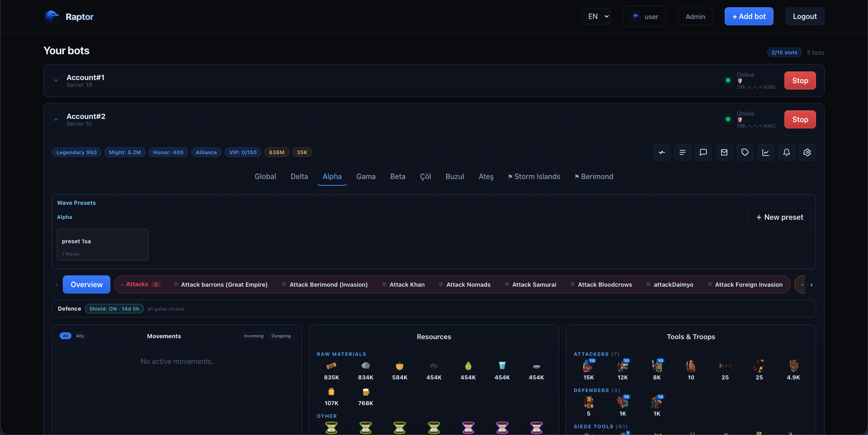Click the attacker troop icon with 4.9K

coord(793,365)
